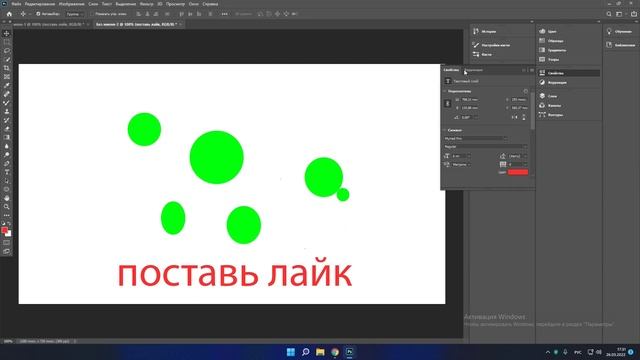640x360 pixels.
Task: Open the Auto-Select Group dropdown
Action: click(74, 14)
